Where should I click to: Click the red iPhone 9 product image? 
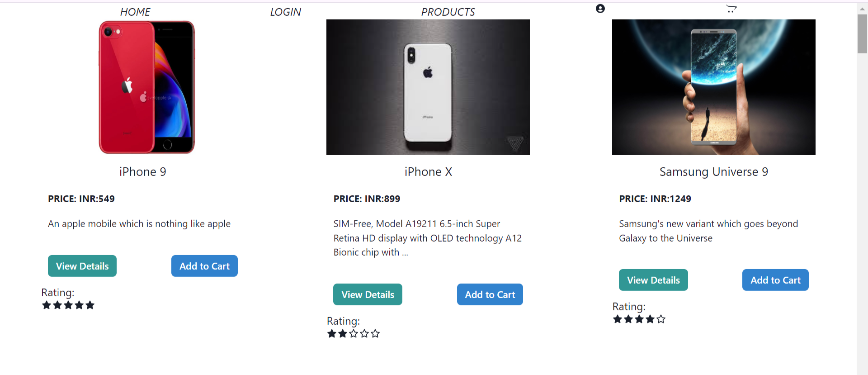[146, 87]
